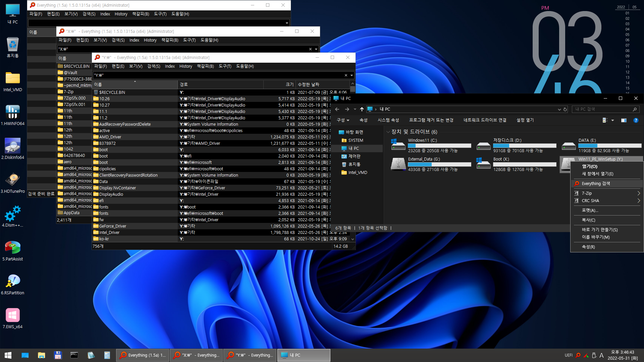Screen dimensions: 644x362
Task: Launch the 3.HDTunePro desktop shortcut
Action: click(x=13, y=183)
